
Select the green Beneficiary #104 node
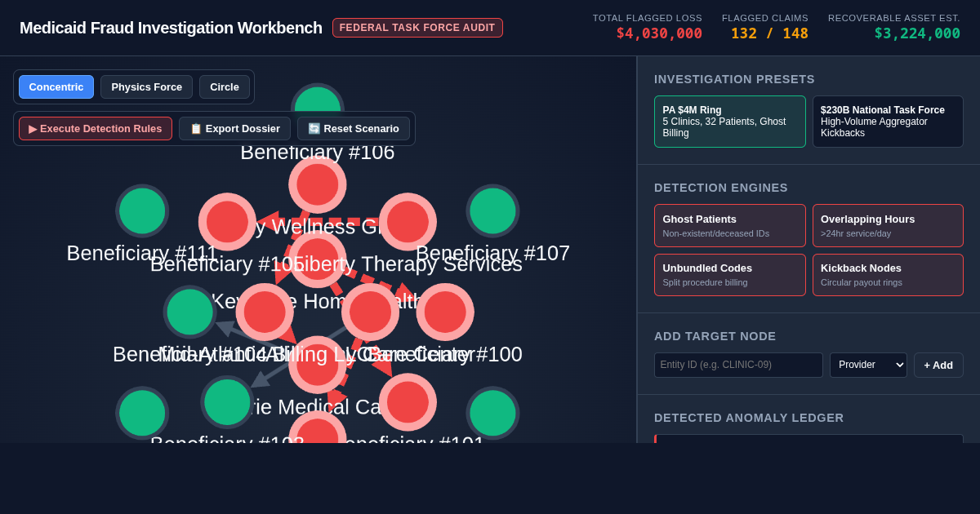point(189,312)
